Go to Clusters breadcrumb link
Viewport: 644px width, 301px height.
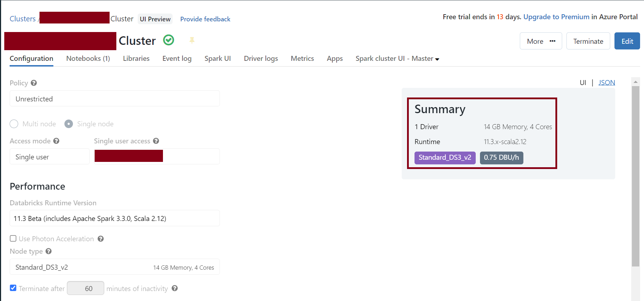(x=22, y=19)
